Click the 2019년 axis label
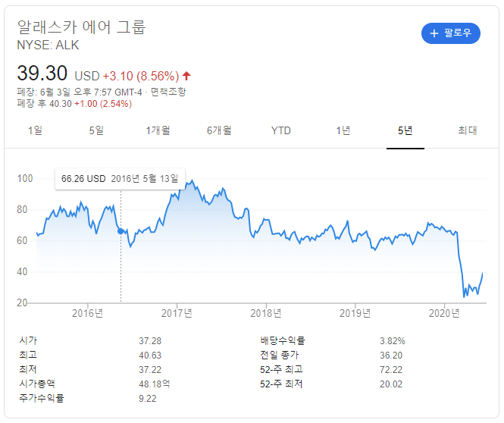The height and width of the screenshot is (423, 504). point(355,313)
